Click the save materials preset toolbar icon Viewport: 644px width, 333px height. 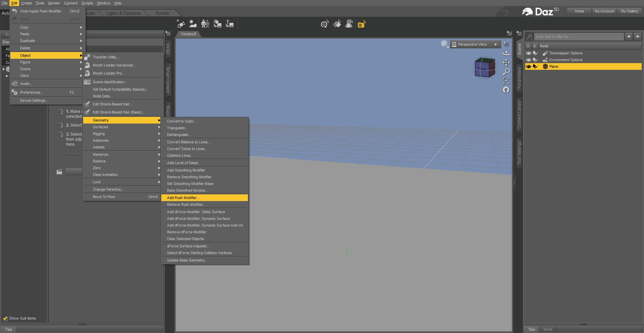217,24
